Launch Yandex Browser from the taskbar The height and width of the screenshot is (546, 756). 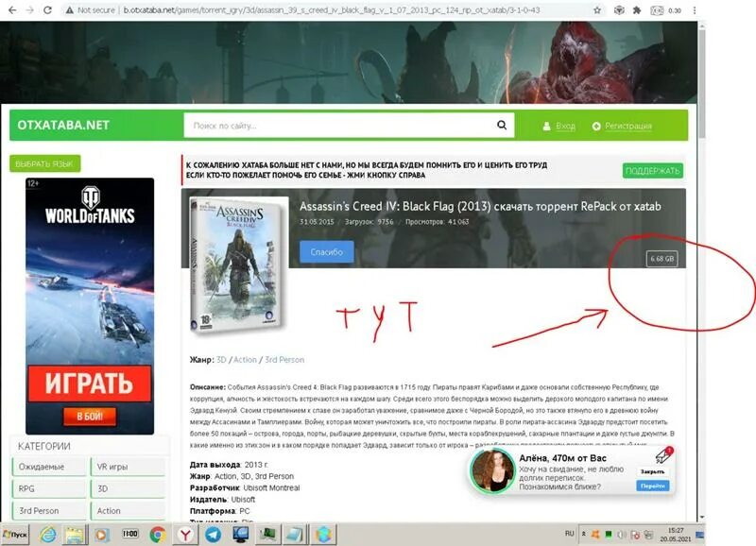click(x=185, y=535)
